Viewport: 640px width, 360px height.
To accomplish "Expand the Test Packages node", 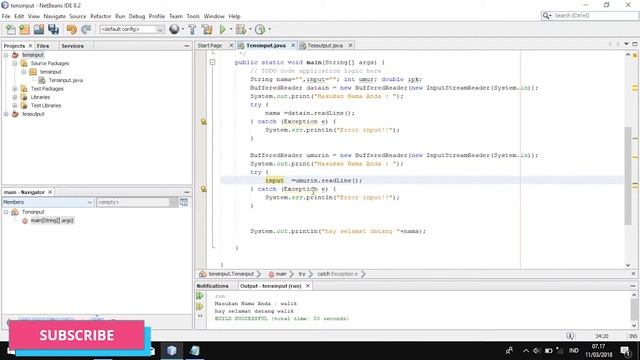I will (15, 89).
